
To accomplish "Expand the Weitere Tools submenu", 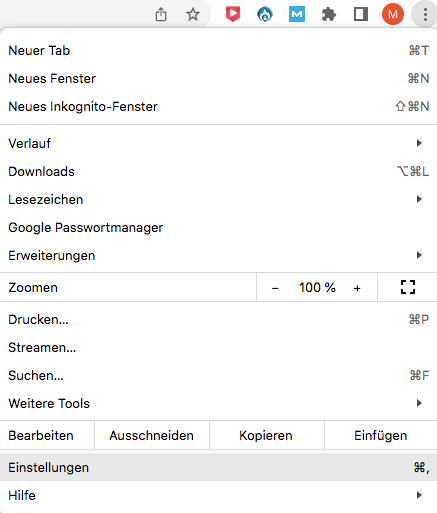I will [x=218, y=403].
